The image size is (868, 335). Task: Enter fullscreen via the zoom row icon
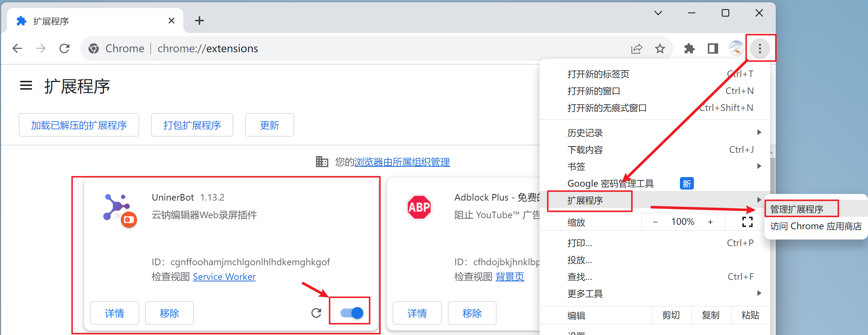coord(748,222)
